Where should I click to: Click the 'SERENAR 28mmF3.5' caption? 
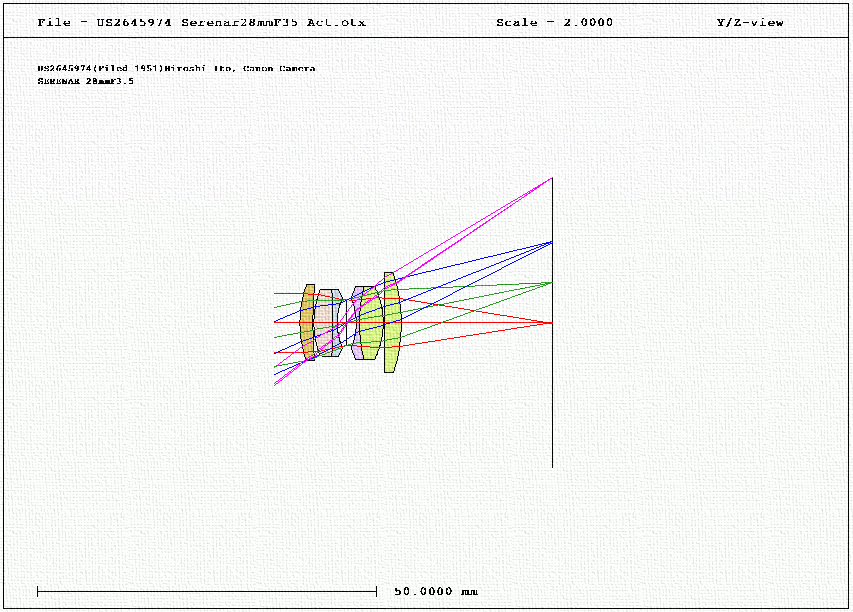85,81
